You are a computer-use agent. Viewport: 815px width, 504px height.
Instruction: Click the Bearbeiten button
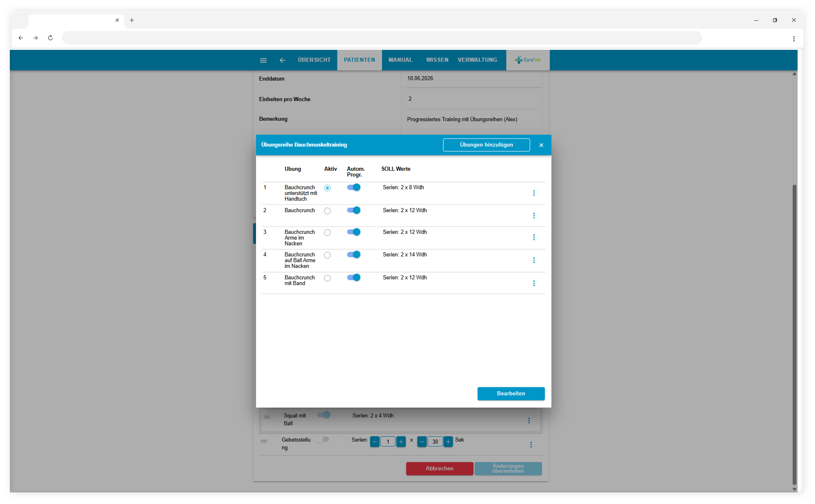[511, 394]
